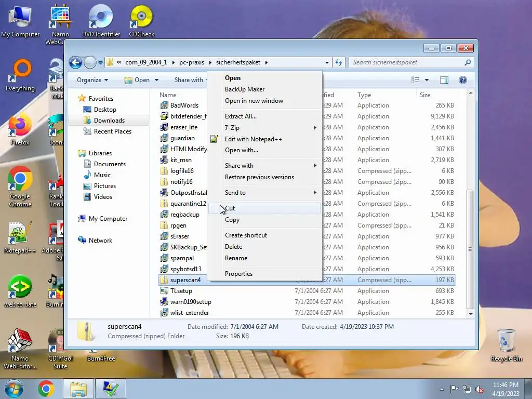Click Chrome icon in taskbar
The image size is (532, 399).
pos(46,389)
